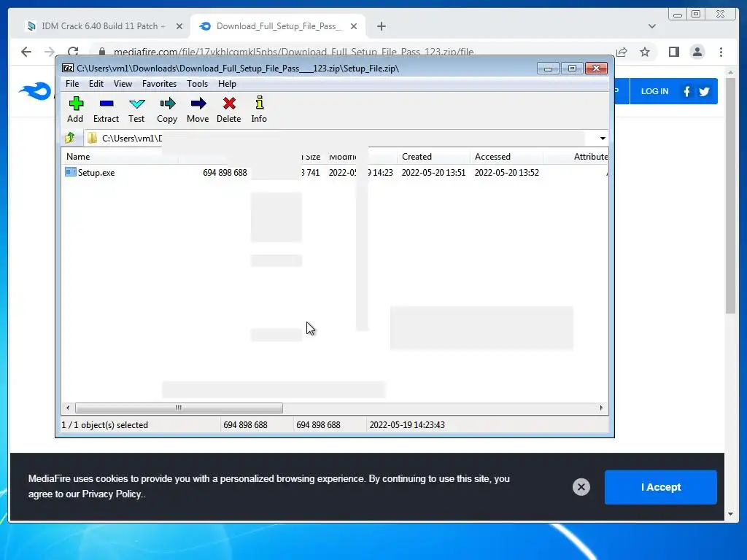Close the IDM Crack tab

click(179, 26)
